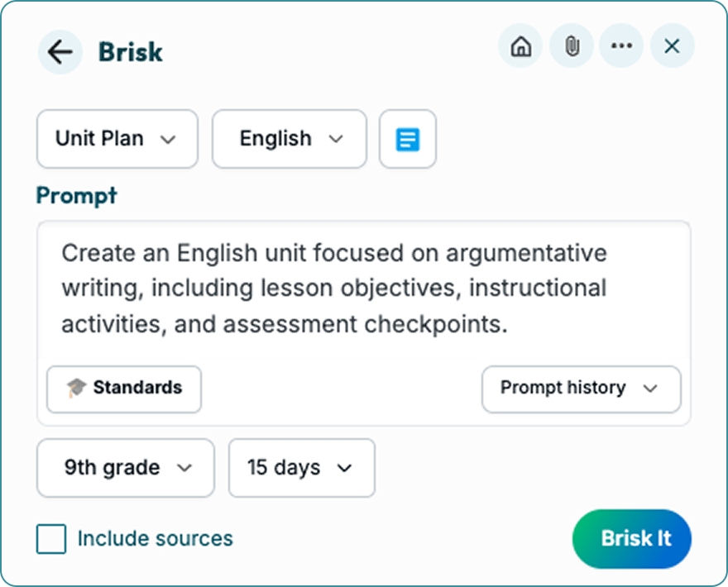The height and width of the screenshot is (587, 728).
Task: Click the Include sources label
Action: pyautogui.click(x=155, y=539)
